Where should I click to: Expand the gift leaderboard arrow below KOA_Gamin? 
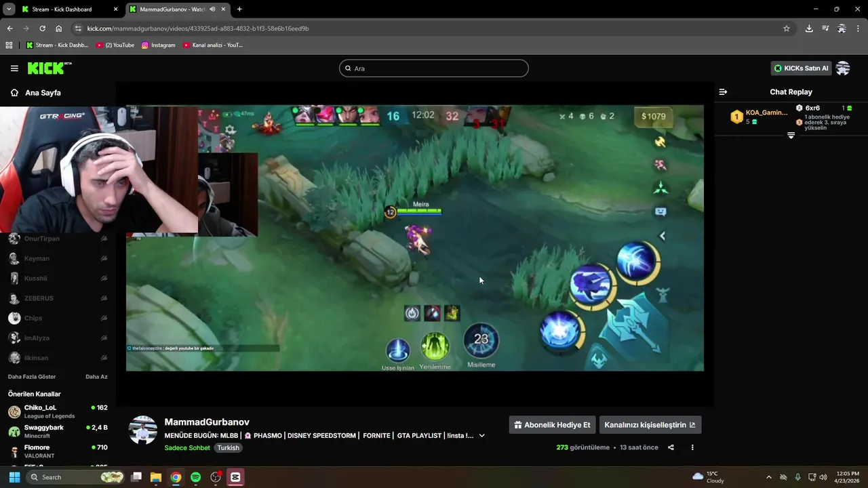[791, 136]
